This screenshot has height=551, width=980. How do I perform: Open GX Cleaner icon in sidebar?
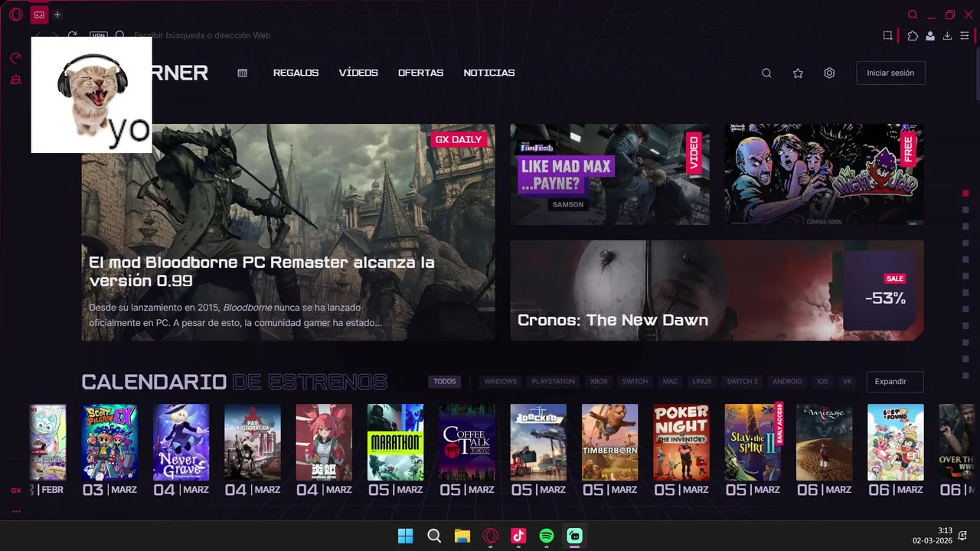point(16,80)
